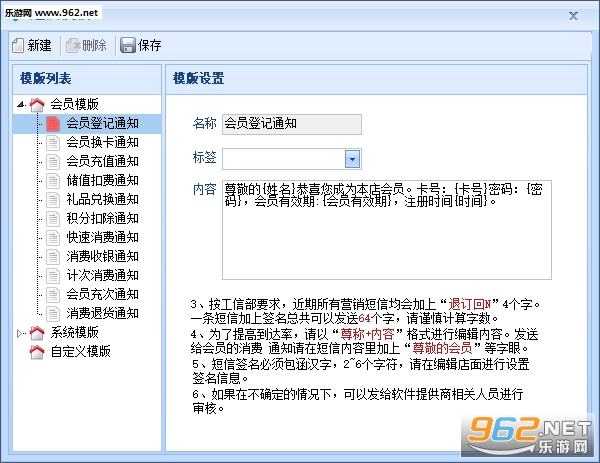Select 会员换卡通知 template
The image size is (600, 463).
pyautogui.click(x=103, y=142)
